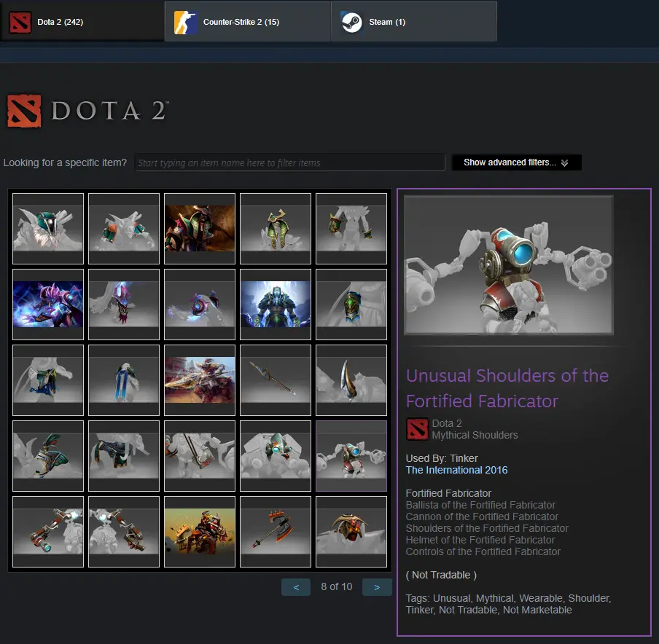
Task: Focus the item name filter field
Action: 289,162
